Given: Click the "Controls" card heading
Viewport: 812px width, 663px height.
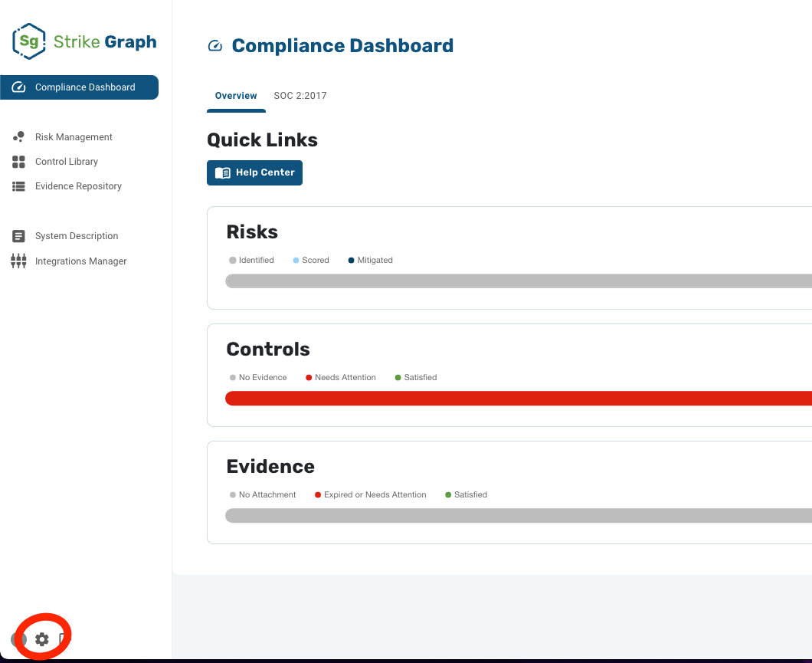Looking at the screenshot, I should pyautogui.click(x=268, y=350).
